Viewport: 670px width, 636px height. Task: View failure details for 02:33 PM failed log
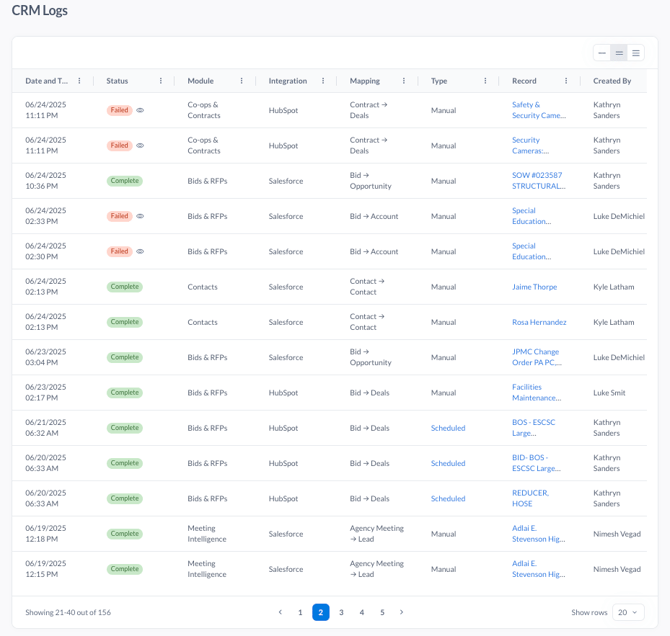pyautogui.click(x=140, y=216)
